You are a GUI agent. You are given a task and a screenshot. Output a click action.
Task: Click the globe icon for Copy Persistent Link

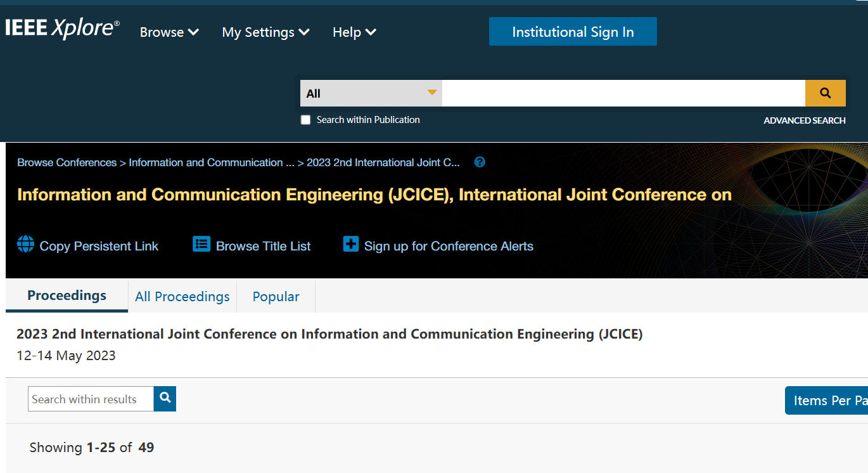[25, 244]
